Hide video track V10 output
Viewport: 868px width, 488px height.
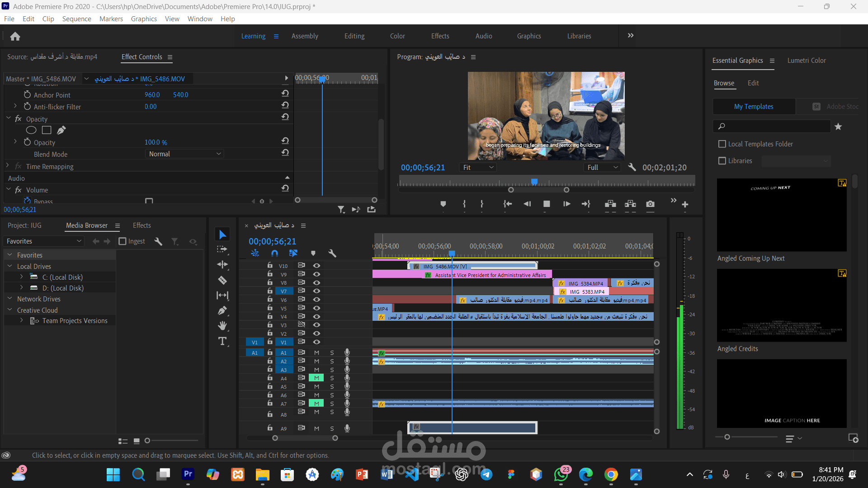click(x=316, y=266)
